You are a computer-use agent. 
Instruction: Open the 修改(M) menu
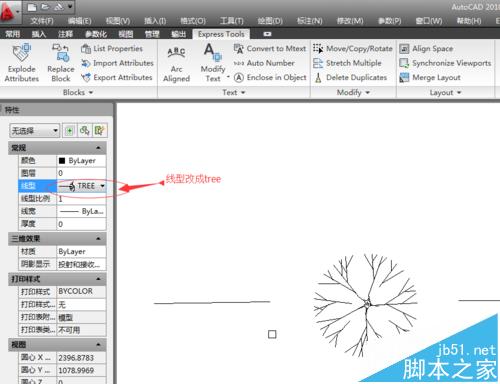coord(350,21)
